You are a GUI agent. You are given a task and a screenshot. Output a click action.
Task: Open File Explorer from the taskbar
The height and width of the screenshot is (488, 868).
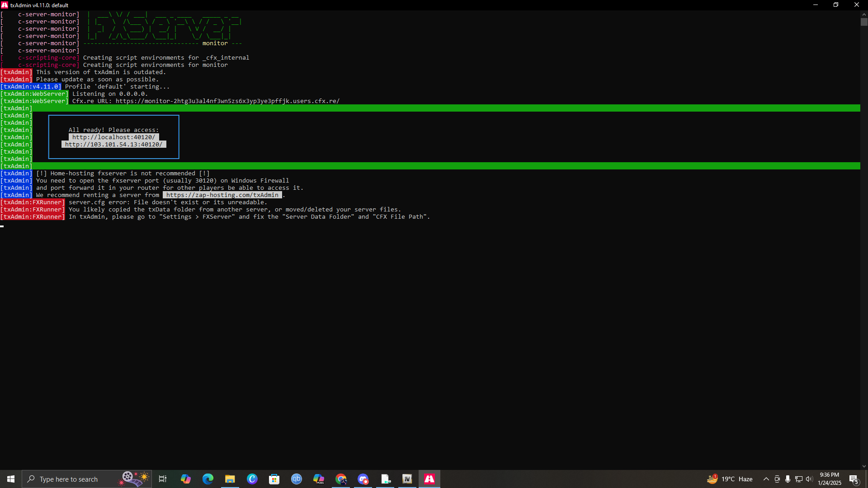(x=230, y=479)
